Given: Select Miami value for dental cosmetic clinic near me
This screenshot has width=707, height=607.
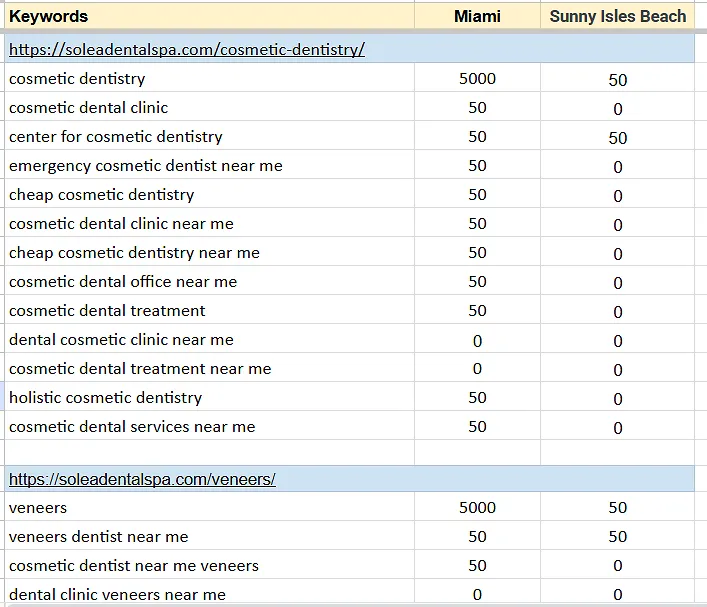Looking at the screenshot, I should (477, 340).
